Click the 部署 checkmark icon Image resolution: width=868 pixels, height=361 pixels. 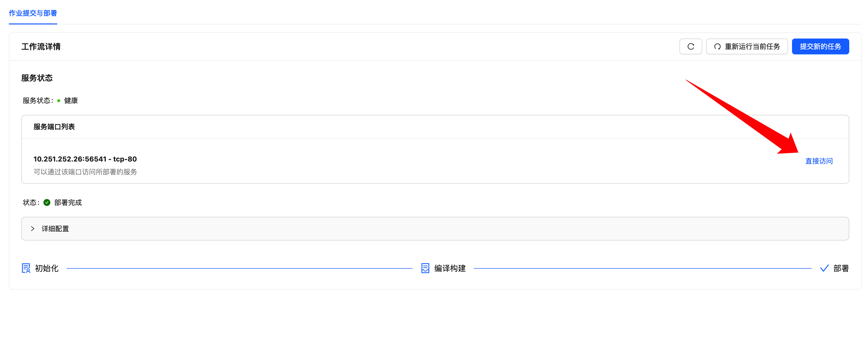point(824,268)
